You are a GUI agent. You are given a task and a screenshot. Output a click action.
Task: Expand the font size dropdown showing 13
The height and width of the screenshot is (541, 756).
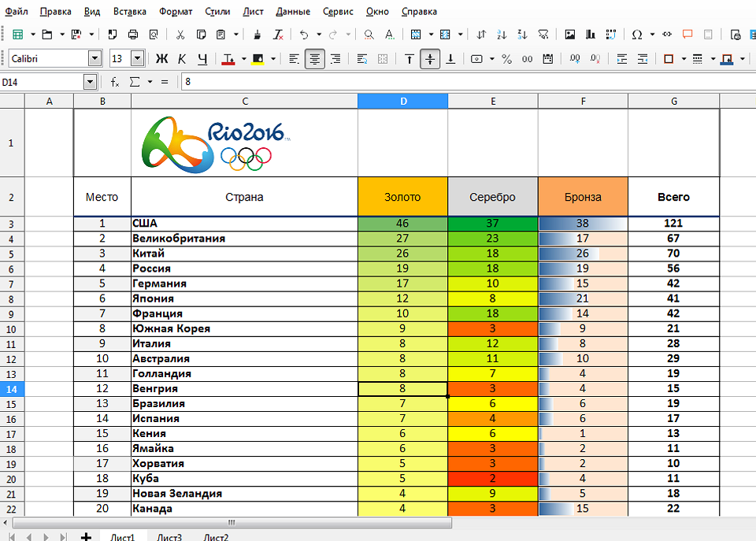(138, 59)
